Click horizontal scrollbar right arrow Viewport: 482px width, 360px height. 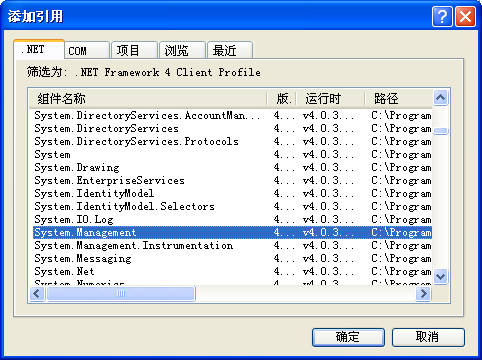[x=424, y=294]
